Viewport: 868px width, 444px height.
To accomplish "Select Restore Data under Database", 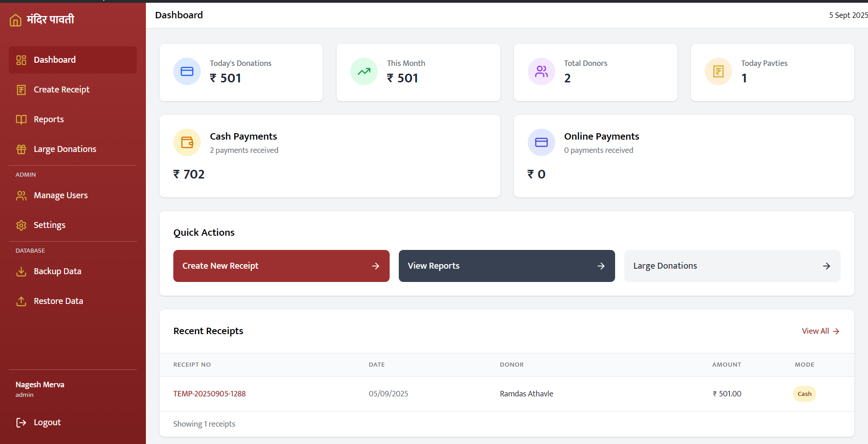I will (58, 301).
